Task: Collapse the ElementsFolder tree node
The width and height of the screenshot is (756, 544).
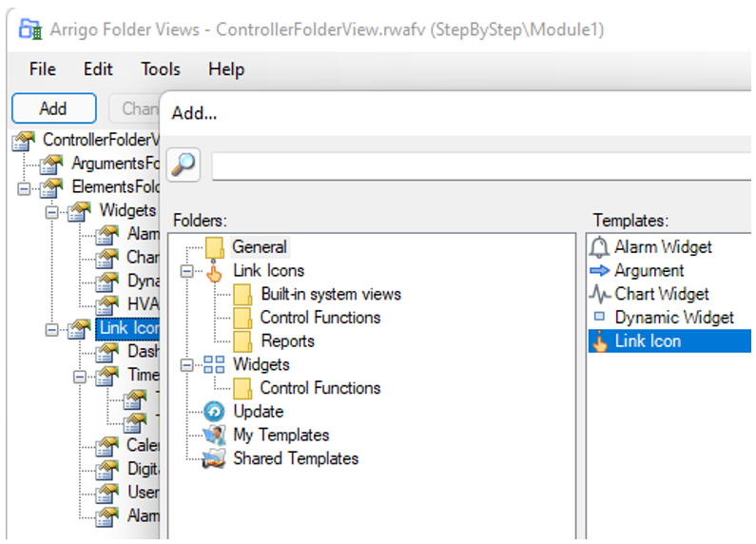Action: 24,188
